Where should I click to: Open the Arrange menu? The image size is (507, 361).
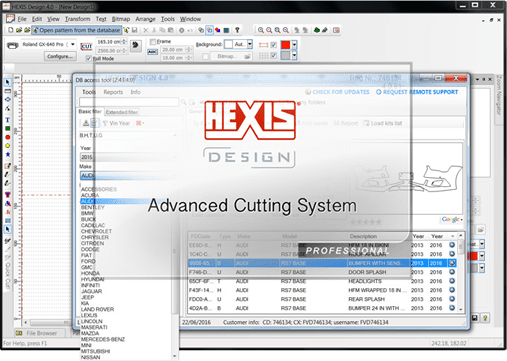coord(145,19)
